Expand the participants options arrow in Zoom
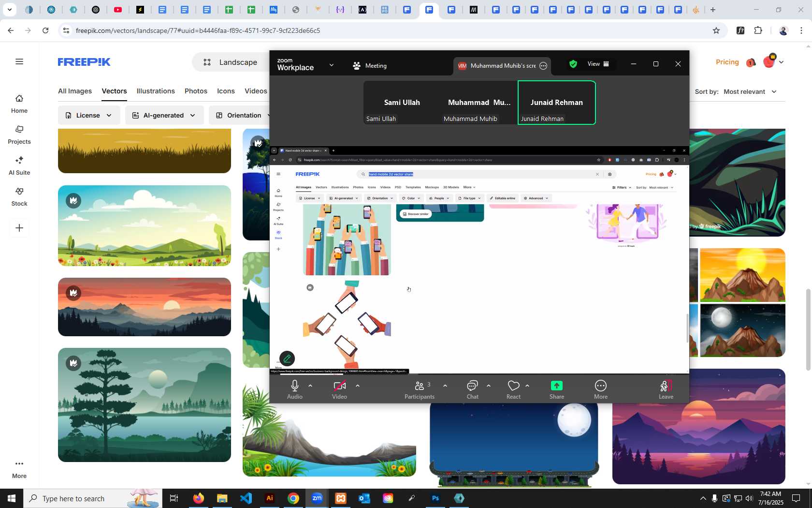812x508 pixels. coord(445,386)
